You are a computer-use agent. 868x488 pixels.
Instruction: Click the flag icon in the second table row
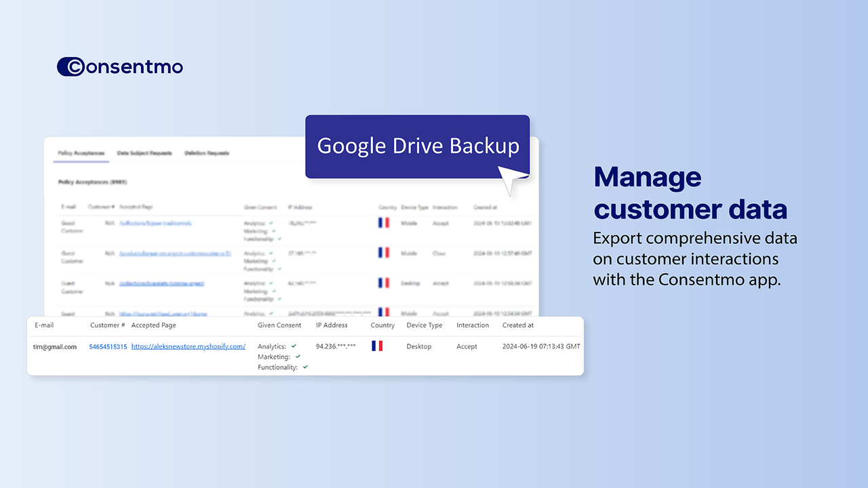pos(384,252)
